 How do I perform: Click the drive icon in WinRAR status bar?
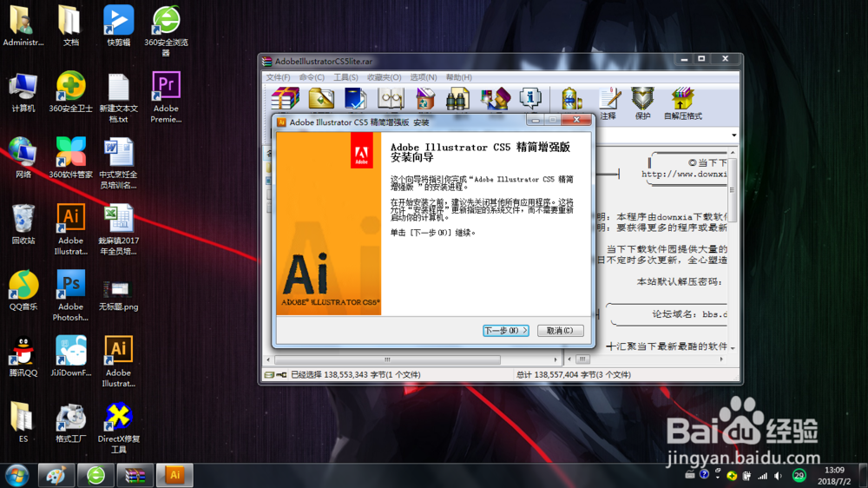click(x=269, y=375)
